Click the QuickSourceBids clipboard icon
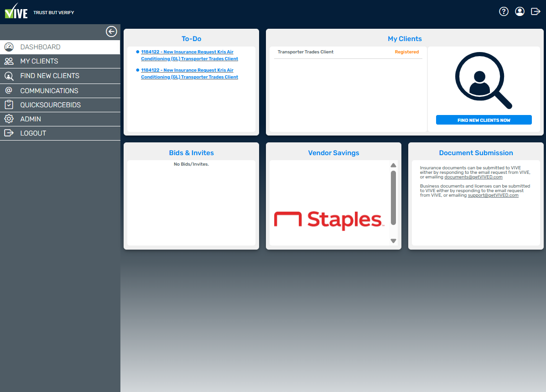546x392 pixels. click(9, 105)
